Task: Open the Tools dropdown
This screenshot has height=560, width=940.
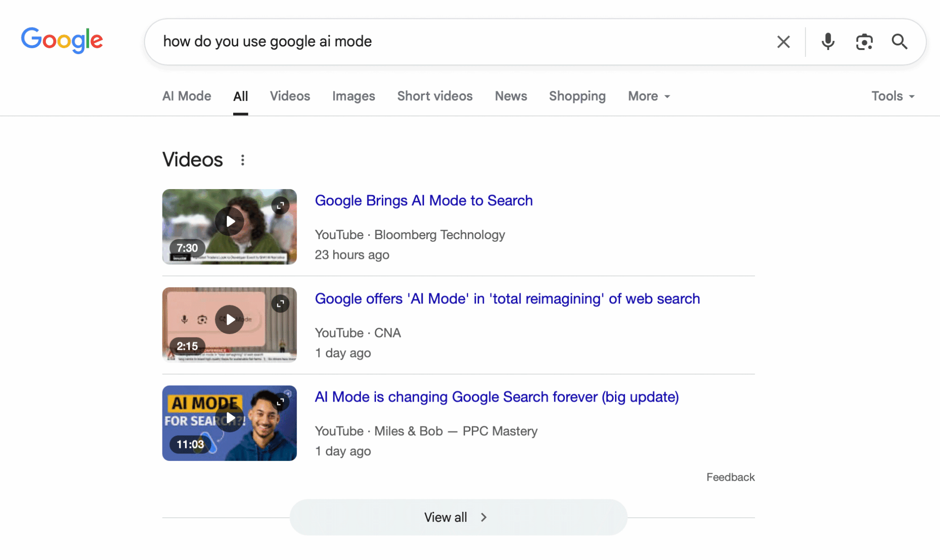Action: tap(893, 96)
